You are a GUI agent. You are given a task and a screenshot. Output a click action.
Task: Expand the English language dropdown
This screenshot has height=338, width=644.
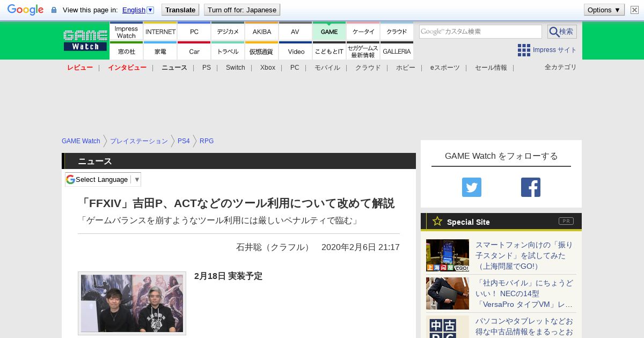150,10
